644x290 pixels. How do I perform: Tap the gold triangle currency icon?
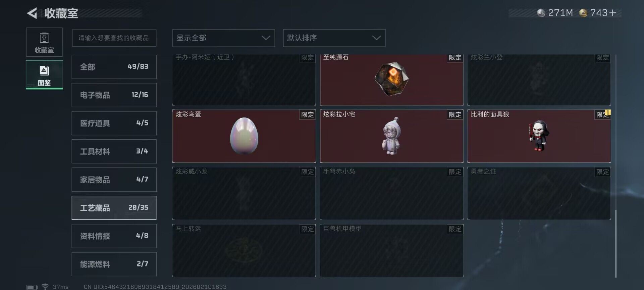[x=583, y=13]
